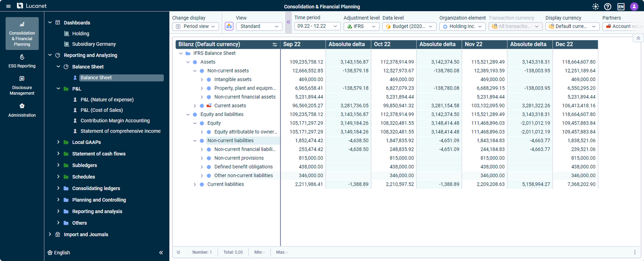Screen dimensions: 644x261
Task: Open the Adjustment level IFRS dropdown
Action: (x=361, y=26)
